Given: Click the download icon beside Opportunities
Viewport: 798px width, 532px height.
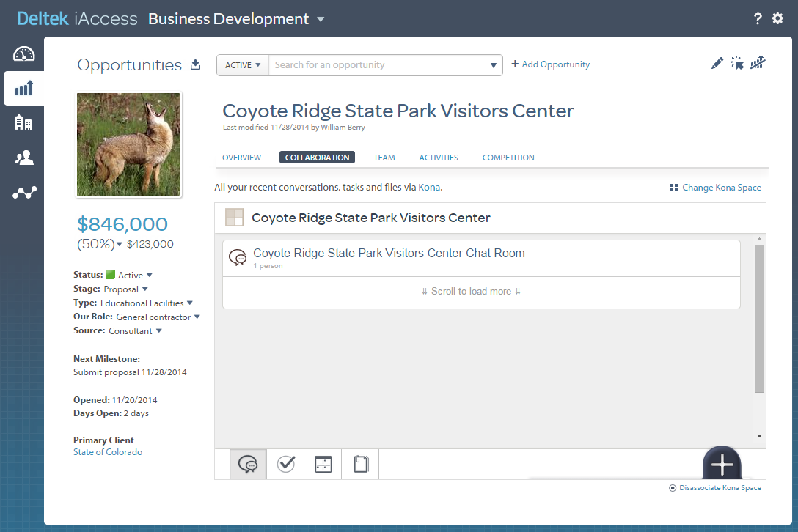Looking at the screenshot, I should point(195,64).
